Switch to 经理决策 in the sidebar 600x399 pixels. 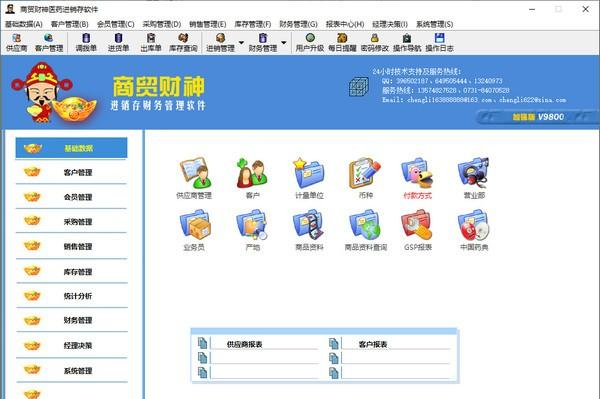pos(71,345)
